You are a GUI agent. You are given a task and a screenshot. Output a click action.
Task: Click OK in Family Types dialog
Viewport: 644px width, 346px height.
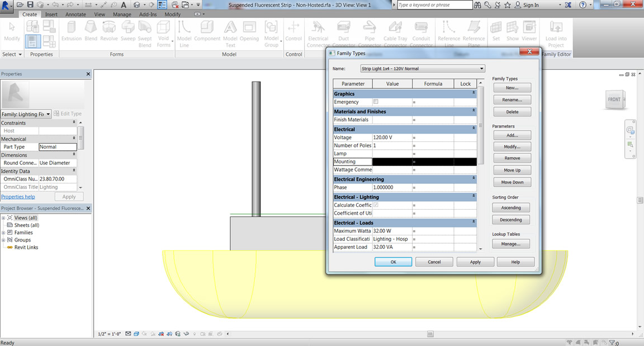tap(393, 262)
